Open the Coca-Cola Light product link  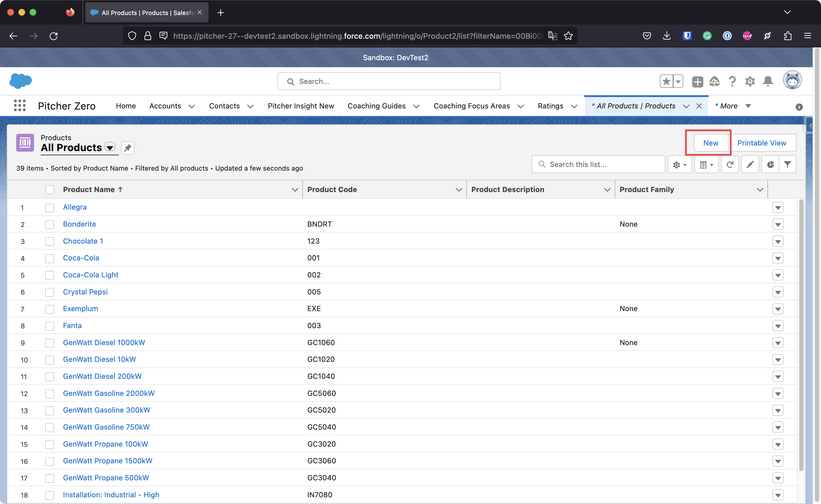point(91,275)
